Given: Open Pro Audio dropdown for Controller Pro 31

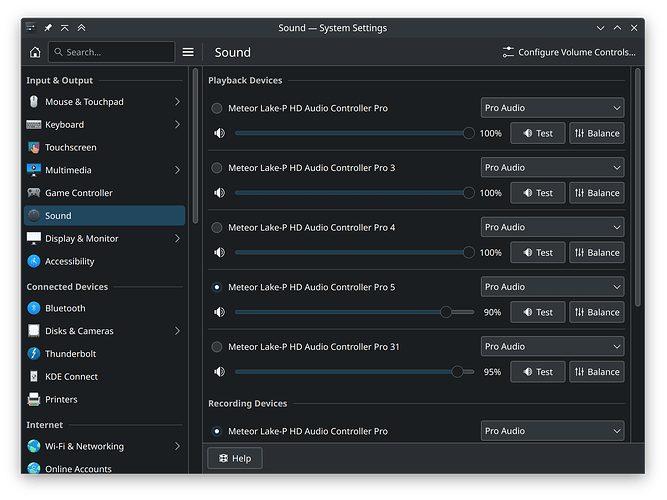Looking at the screenshot, I should (552, 346).
